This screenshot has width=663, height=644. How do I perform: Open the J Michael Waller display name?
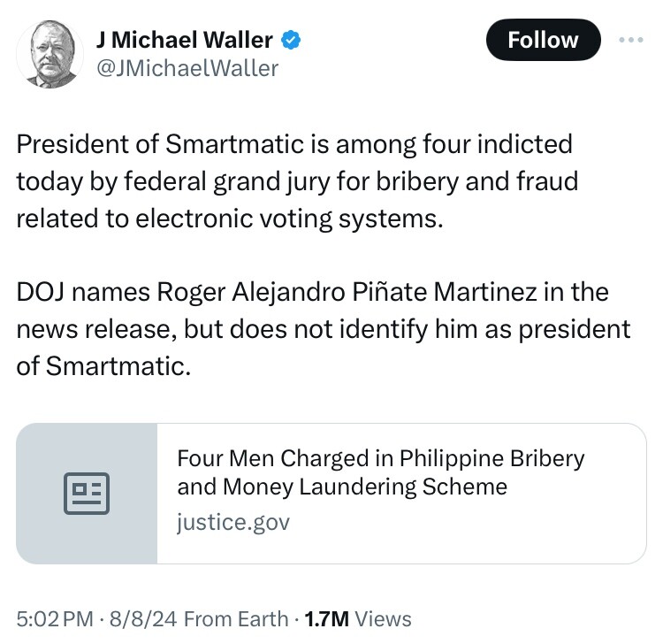[185, 40]
